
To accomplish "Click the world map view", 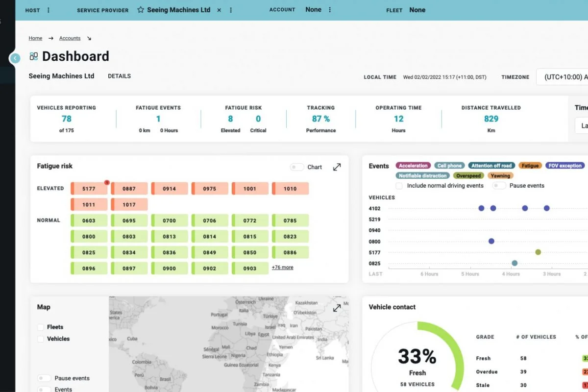I will pos(229,344).
